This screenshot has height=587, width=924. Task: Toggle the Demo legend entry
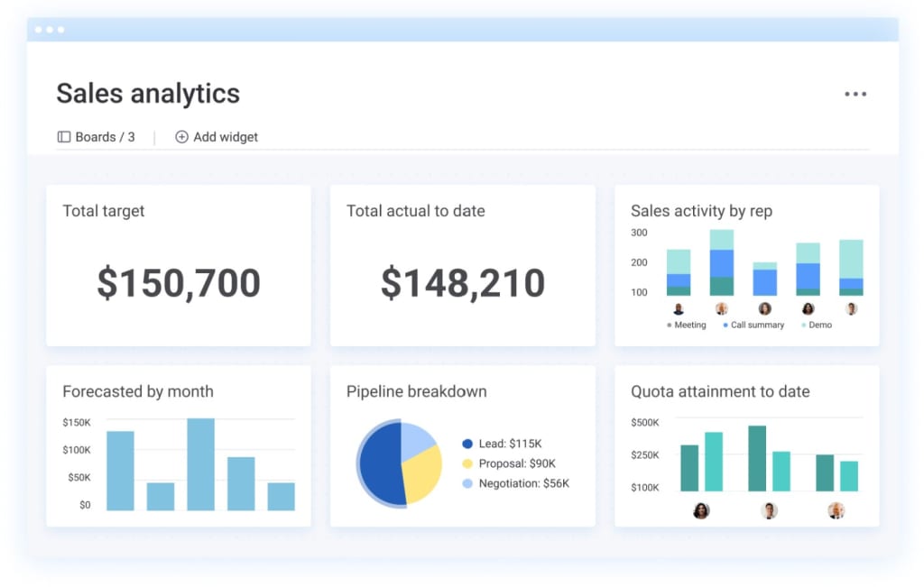click(817, 325)
